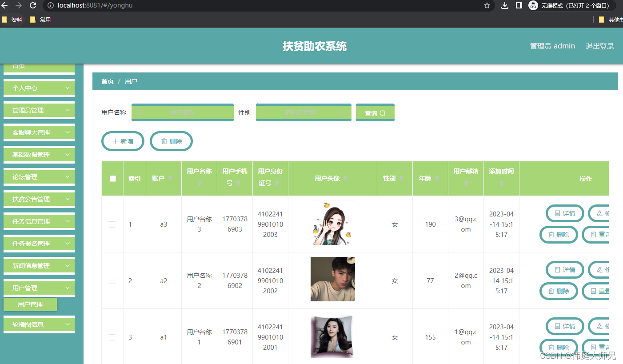Go to 首页 in breadcrumb
The height and width of the screenshot is (364, 623).
tap(108, 81)
